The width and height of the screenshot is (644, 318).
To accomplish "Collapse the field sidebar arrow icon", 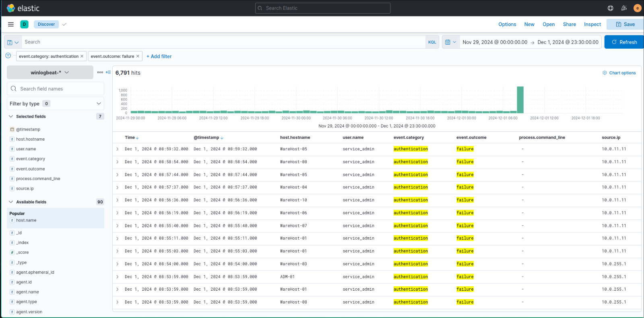I will tap(108, 72).
